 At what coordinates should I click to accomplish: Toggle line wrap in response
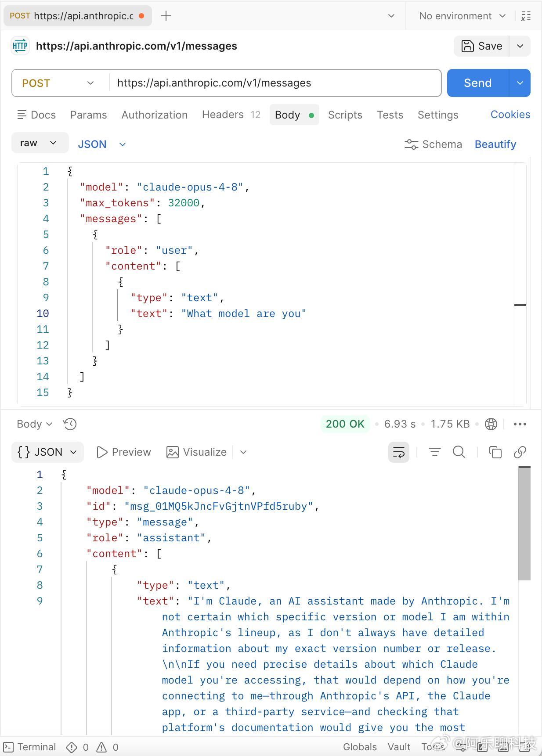tap(399, 452)
